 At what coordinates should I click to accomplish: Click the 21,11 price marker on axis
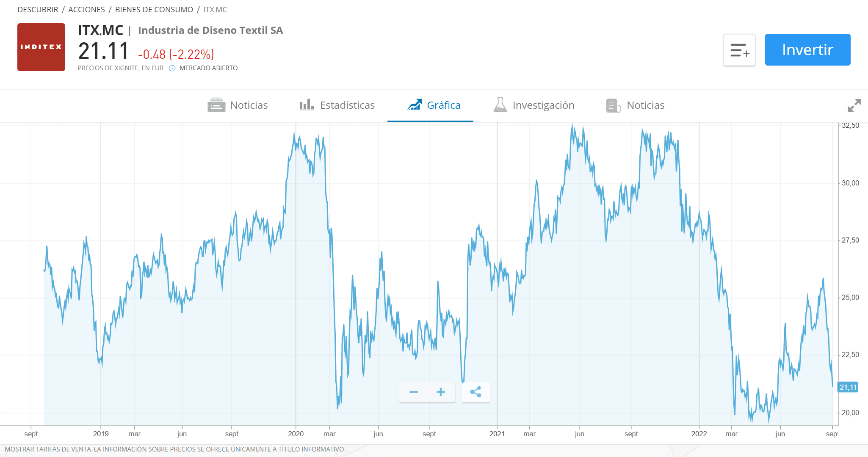pos(847,387)
